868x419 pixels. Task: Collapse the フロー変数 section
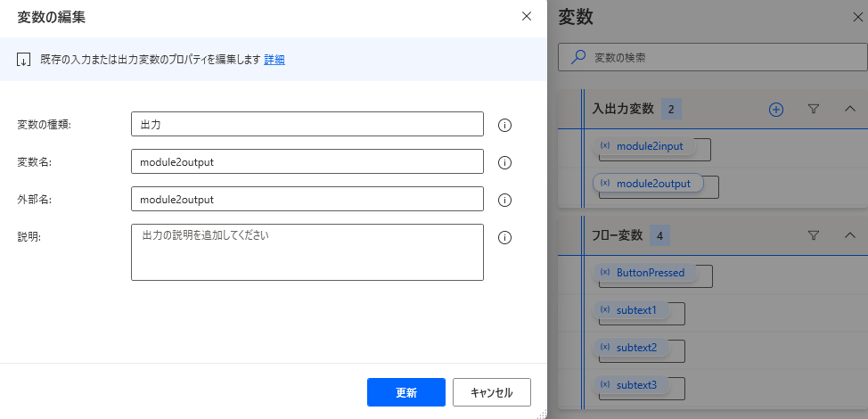click(850, 235)
